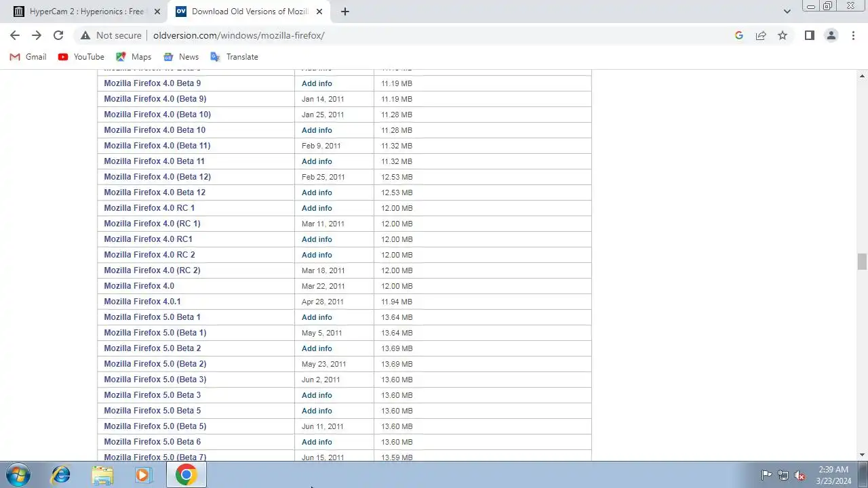Click the page vertical scrollbar thumb
Viewport: 868px width, 488px height.
pos(862,262)
